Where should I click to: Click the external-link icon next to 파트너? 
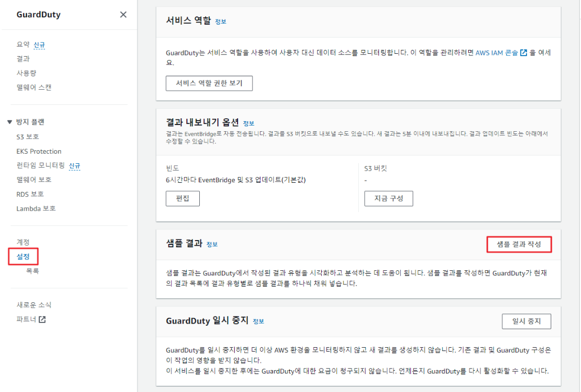42,319
